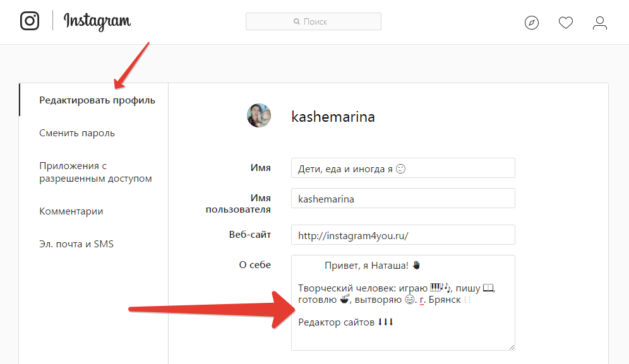Click the Instagram camera logo icon
The image size is (629, 364).
pos(30,21)
